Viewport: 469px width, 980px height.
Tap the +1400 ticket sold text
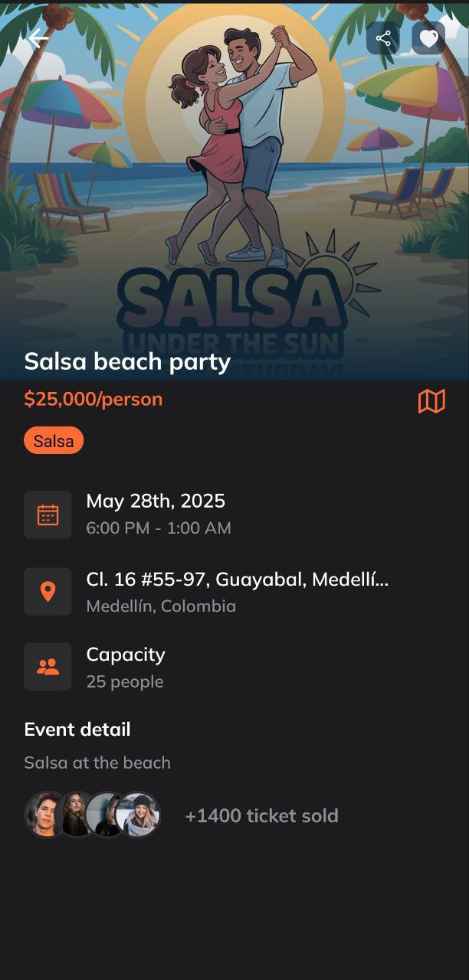click(x=261, y=816)
